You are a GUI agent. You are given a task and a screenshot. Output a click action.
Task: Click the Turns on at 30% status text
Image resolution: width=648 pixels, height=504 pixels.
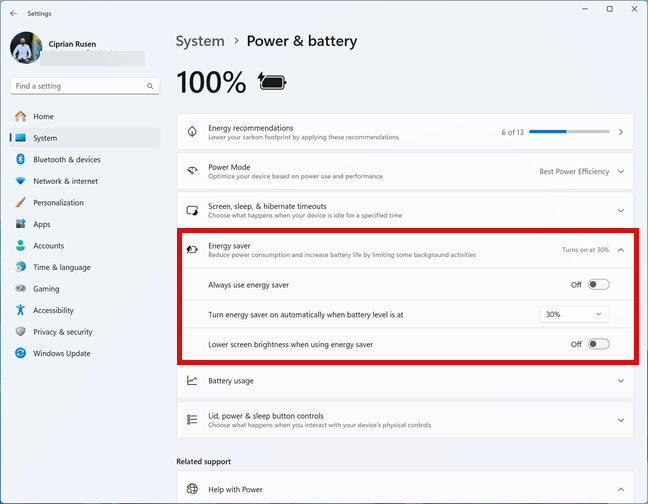(585, 250)
